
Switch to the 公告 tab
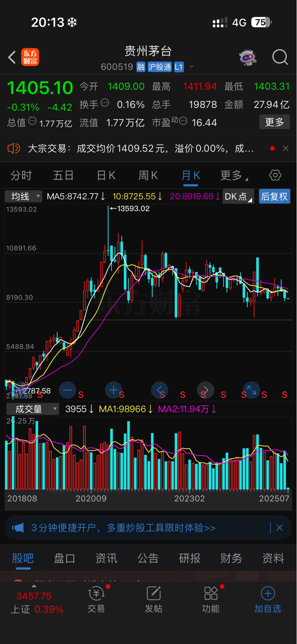coord(148,558)
